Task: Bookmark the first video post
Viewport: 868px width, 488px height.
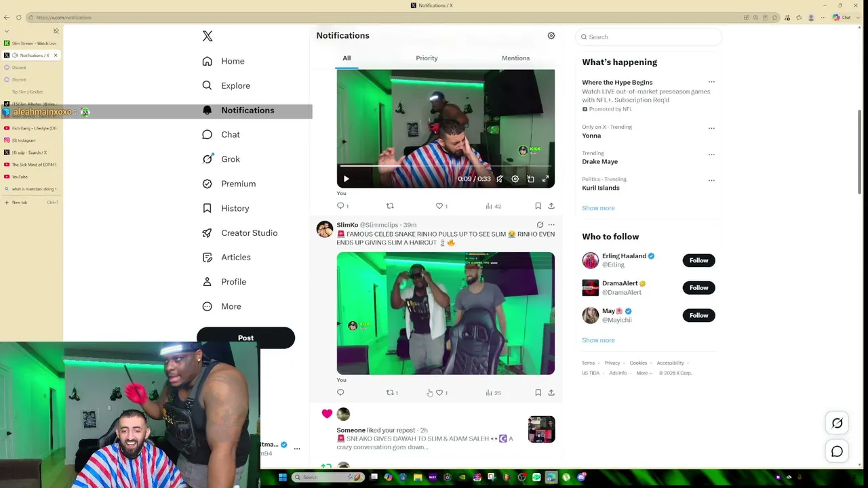Action: (x=538, y=206)
